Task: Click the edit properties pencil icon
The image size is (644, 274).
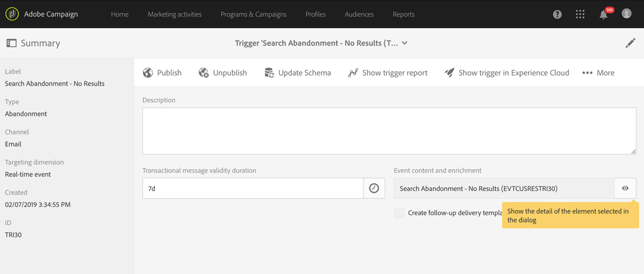Action: [630, 43]
